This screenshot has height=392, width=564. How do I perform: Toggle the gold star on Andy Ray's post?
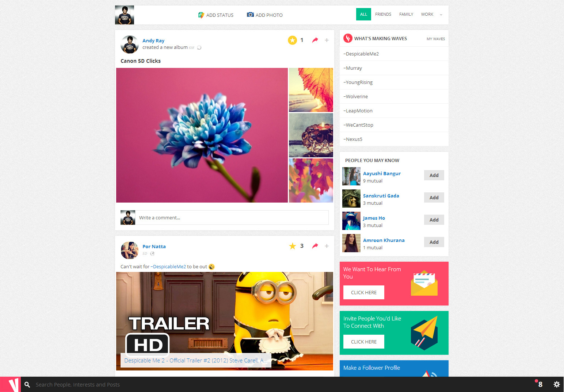(292, 40)
